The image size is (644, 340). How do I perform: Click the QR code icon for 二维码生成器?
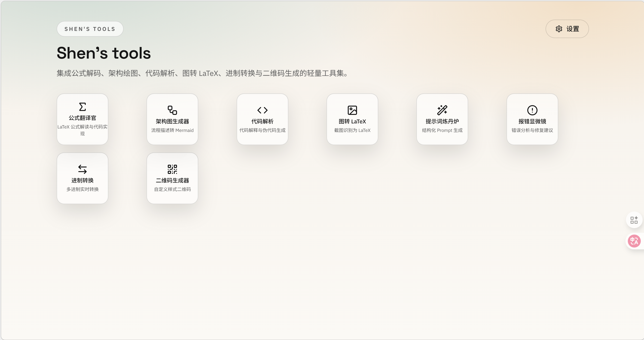tap(172, 169)
